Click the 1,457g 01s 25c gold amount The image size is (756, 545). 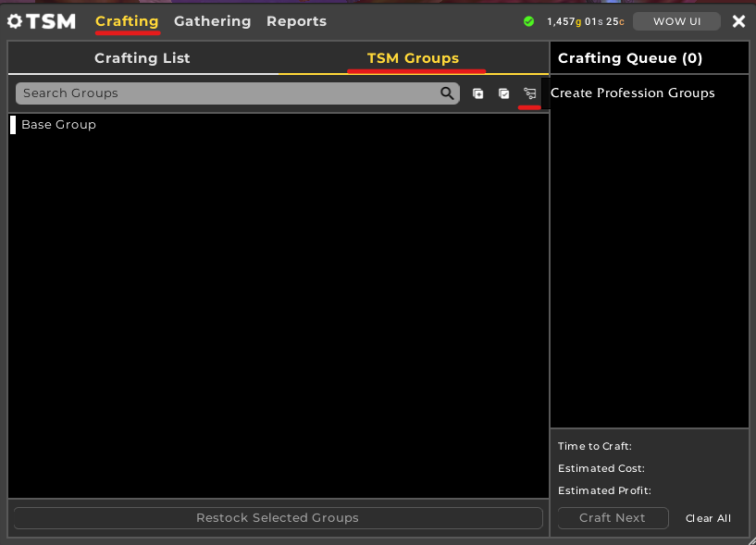click(586, 21)
